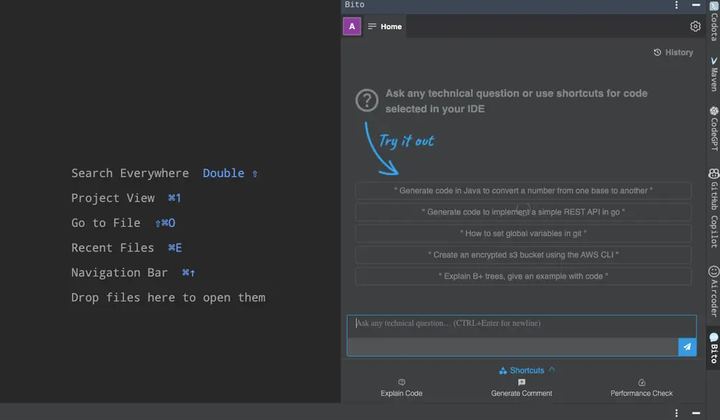Screen dimensions: 720x420
Task: Click the Home tab label
Action: pyautogui.click(x=391, y=27)
